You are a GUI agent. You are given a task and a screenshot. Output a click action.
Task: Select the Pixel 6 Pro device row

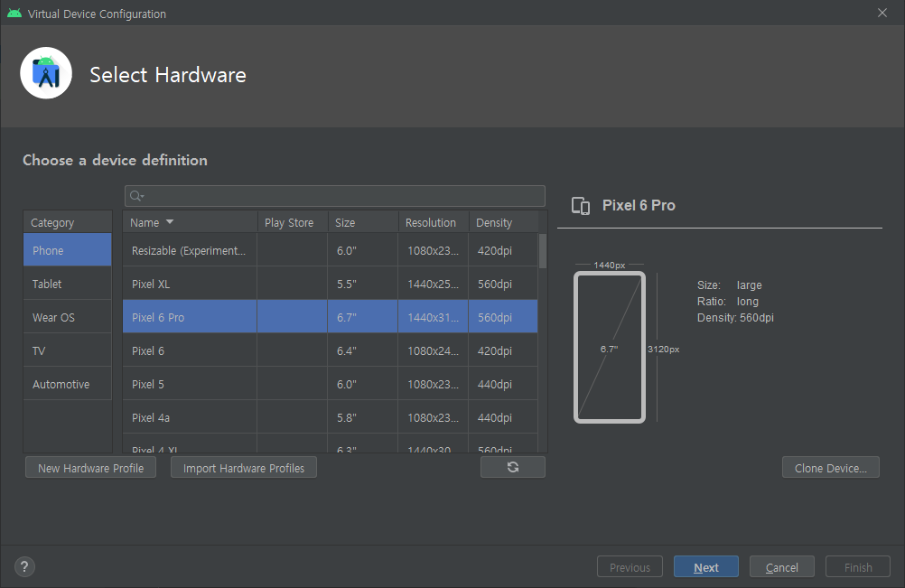click(x=331, y=317)
